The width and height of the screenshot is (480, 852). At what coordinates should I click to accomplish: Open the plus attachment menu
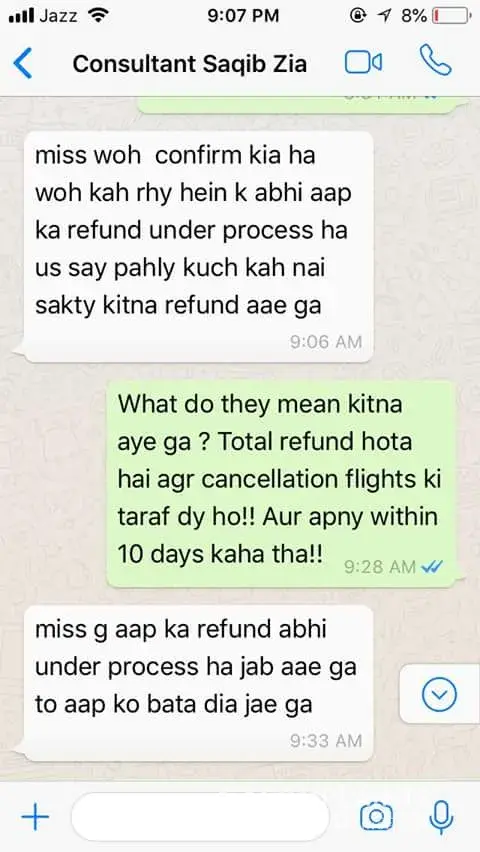(35, 817)
